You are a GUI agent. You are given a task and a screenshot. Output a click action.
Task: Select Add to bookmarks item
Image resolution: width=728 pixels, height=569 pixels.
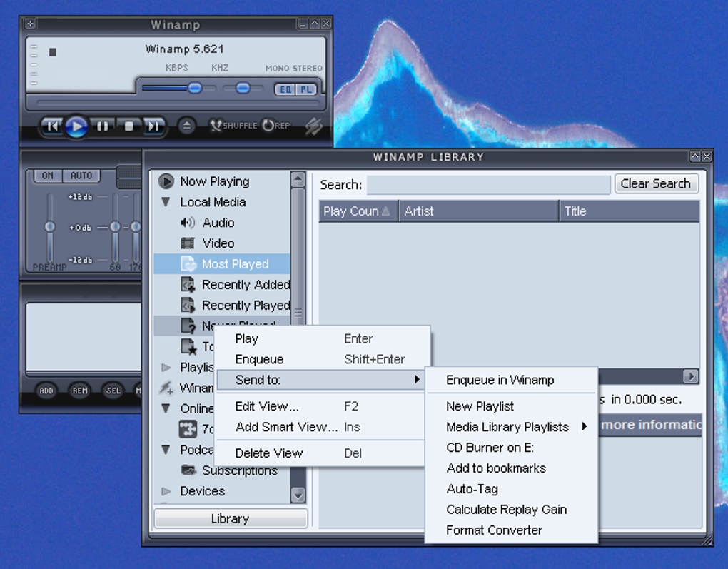tap(511, 468)
